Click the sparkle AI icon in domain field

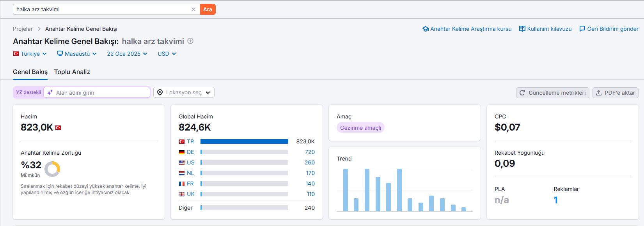[50, 92]
